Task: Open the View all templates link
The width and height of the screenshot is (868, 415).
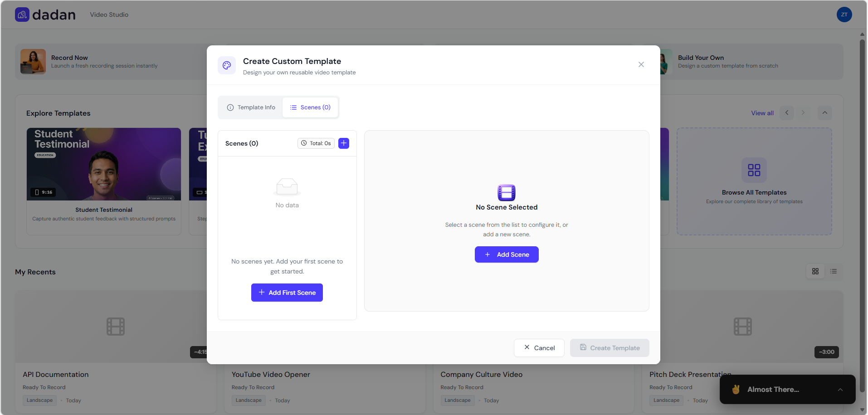Action: 762,113
